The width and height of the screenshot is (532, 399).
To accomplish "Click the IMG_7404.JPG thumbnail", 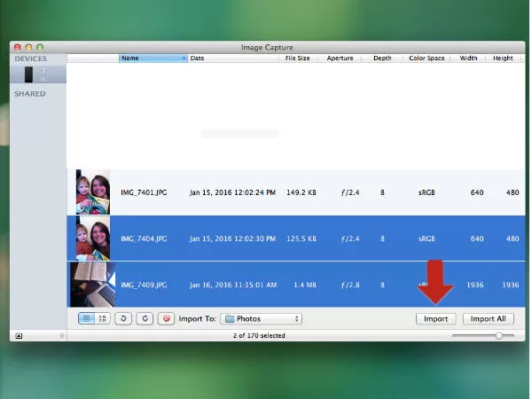I will point(92,239).
